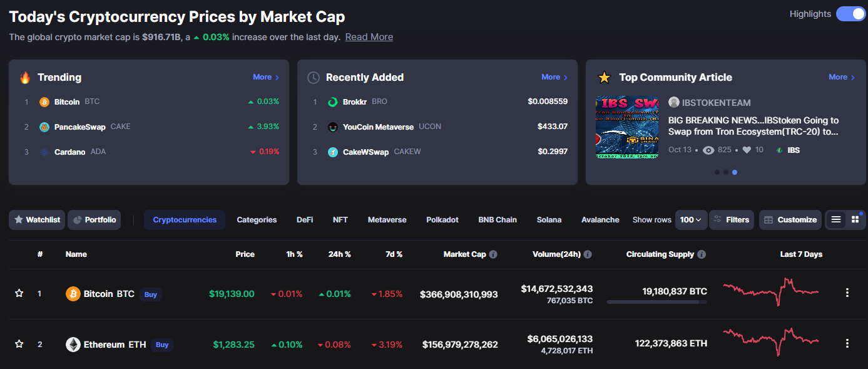The height and width of the screenshot is (369, 868).
Task: Click the Ethereum logo in table row
Action: click(73, 345)
